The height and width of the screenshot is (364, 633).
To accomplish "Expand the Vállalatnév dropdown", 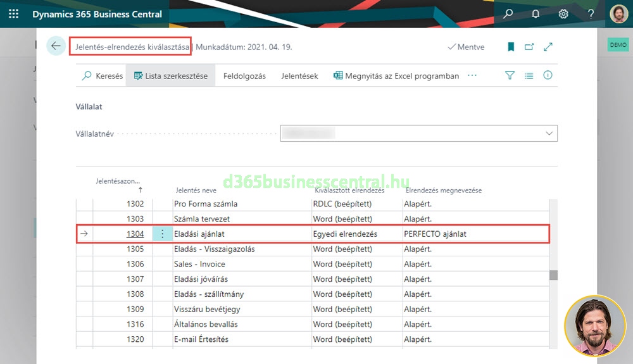I will click(x=548, y=134).
